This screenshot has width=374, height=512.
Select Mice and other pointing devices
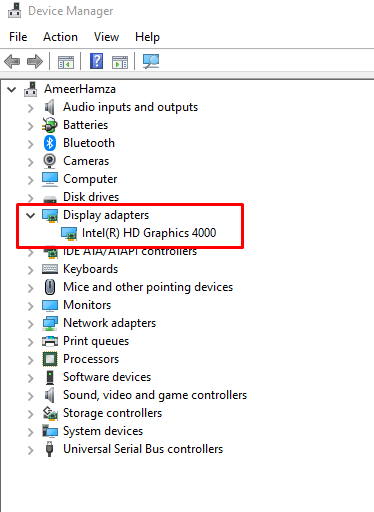tap(148, 287)
